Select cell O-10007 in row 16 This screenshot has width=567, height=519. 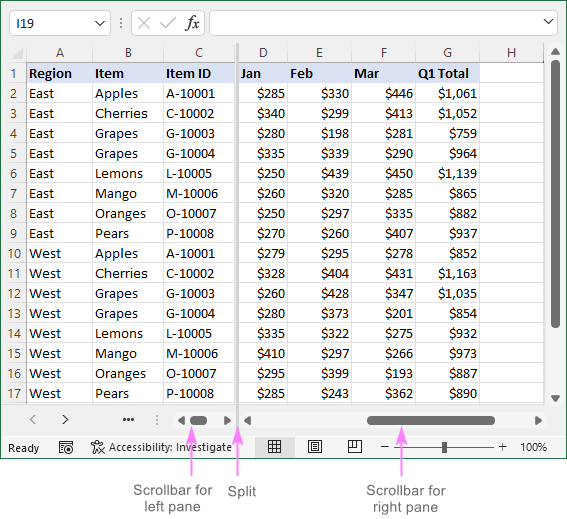199,373
